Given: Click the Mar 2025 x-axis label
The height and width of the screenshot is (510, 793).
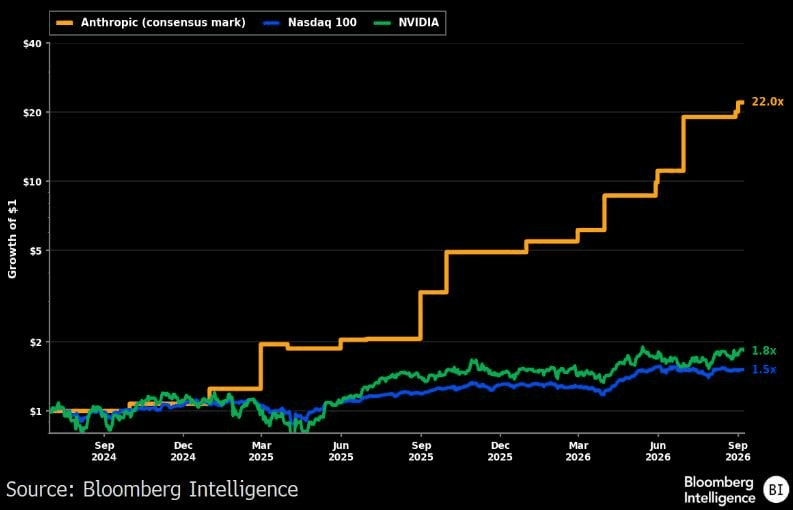Looking at the screenshot, I should pos(261,451).
